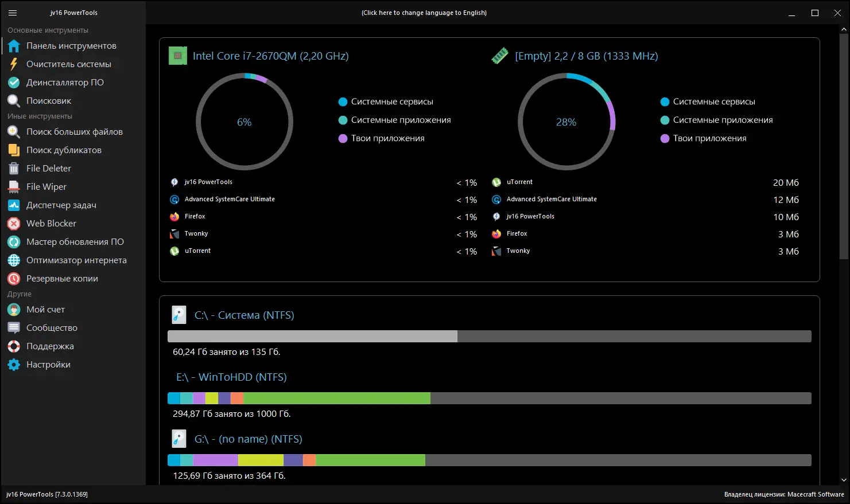Viewport: 850px width, 504px height.
Task: Click the change language to English link
Action: (x=424, y=13)
